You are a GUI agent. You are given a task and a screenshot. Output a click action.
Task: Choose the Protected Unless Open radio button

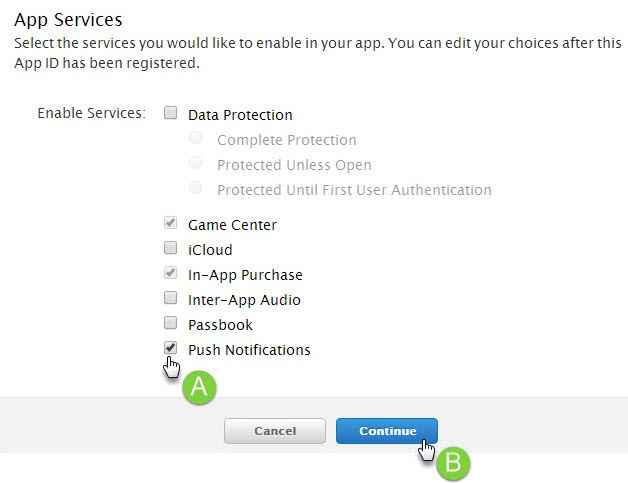[196, 164]
